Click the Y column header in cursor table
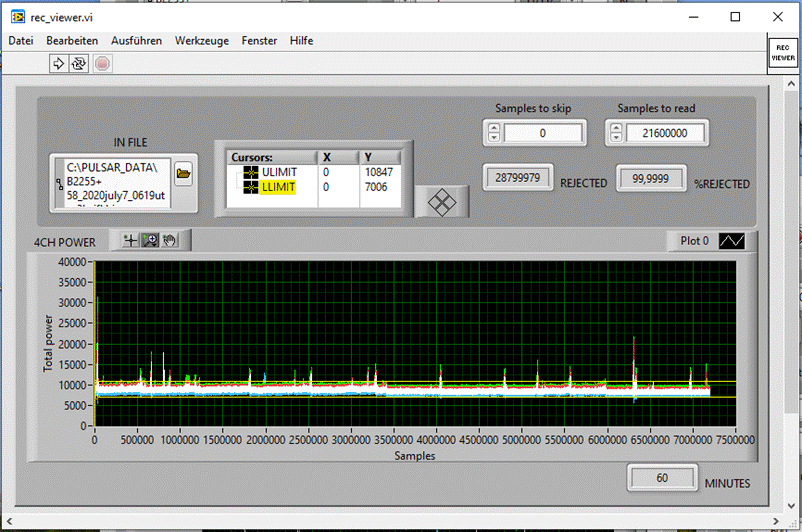Viewport: 802px width, 532px height. [x=380, y=157]
